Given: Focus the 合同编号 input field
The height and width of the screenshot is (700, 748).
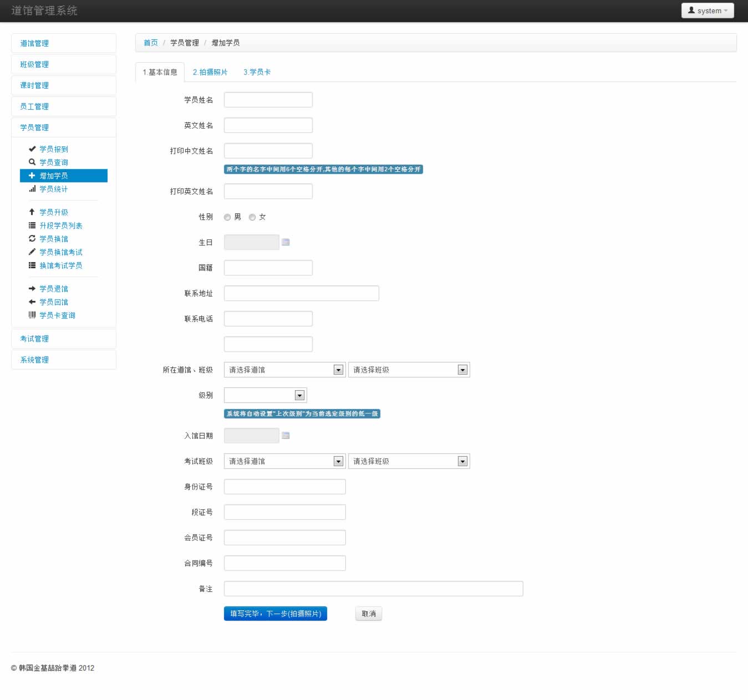Looking at the screenshot, I should pos(285,563).
